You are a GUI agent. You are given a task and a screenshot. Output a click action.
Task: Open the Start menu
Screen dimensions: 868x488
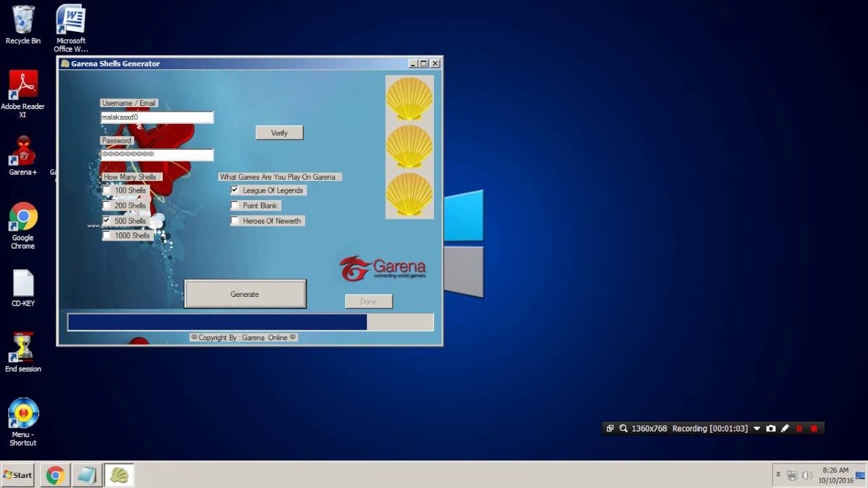[18, 475]
